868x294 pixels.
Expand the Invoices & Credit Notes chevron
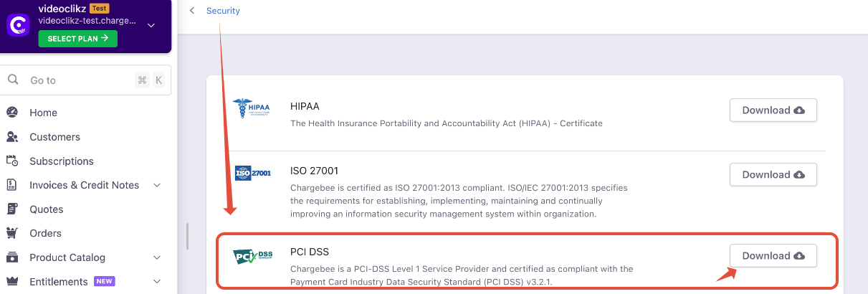click(157, 185)
